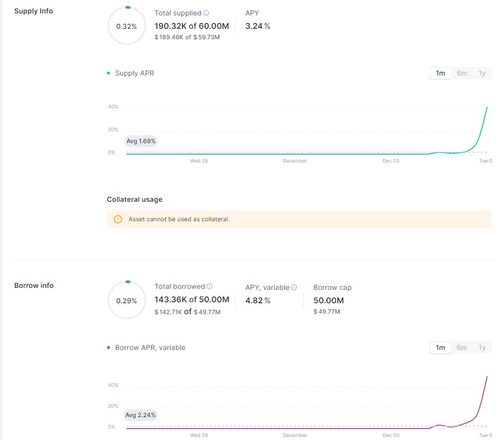Select 1m range on Borrow APR chart

click(x=440, y=348)
